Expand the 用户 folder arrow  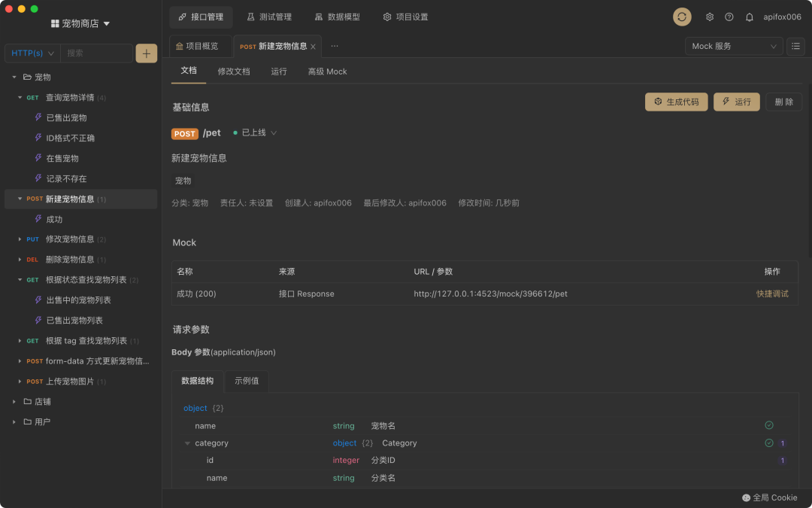tap(14, 422)
